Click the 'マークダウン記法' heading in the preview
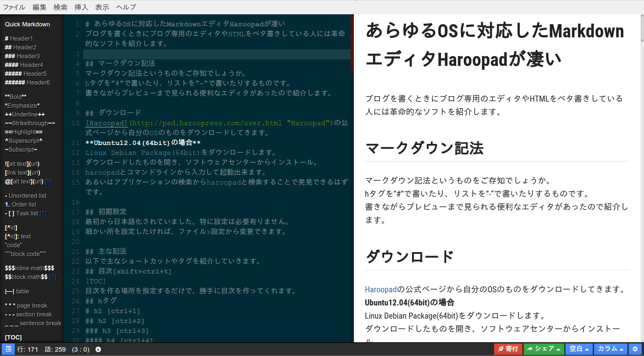644x356 pixels. pos(424,148)
